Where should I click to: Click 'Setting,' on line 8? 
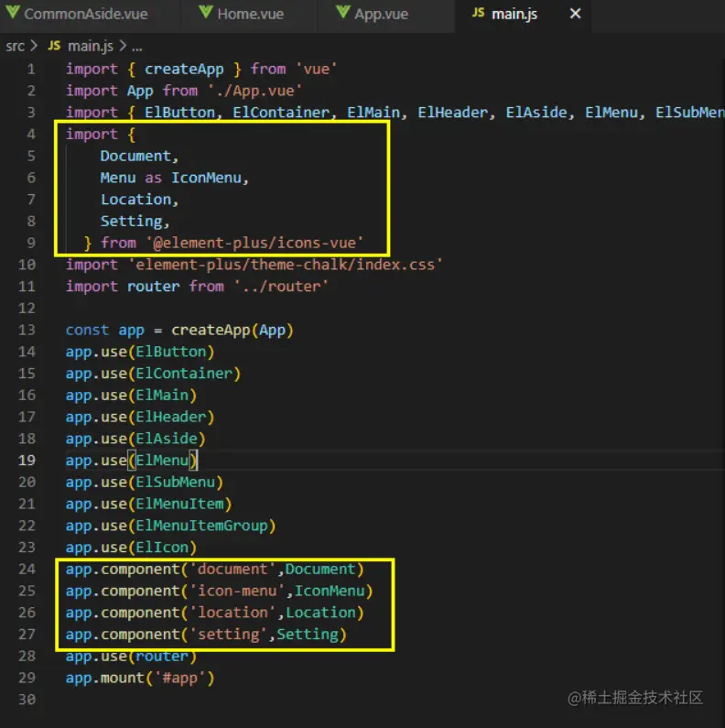pos(135,222)
